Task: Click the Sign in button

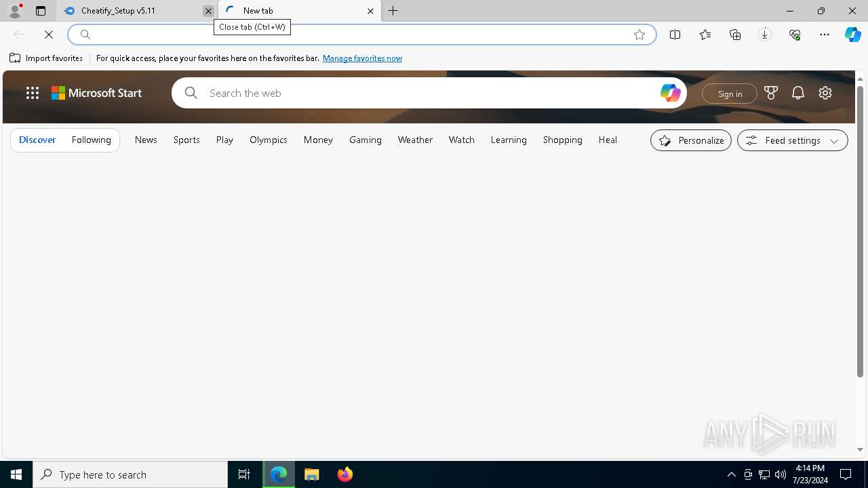Action: pos(730,94)
